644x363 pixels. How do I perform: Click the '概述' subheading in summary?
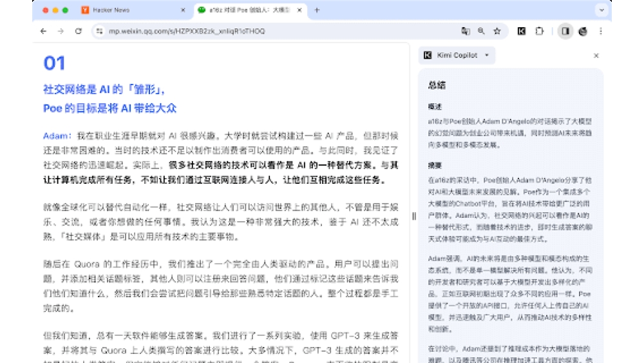pyautogui.click(x=435, y=106)
